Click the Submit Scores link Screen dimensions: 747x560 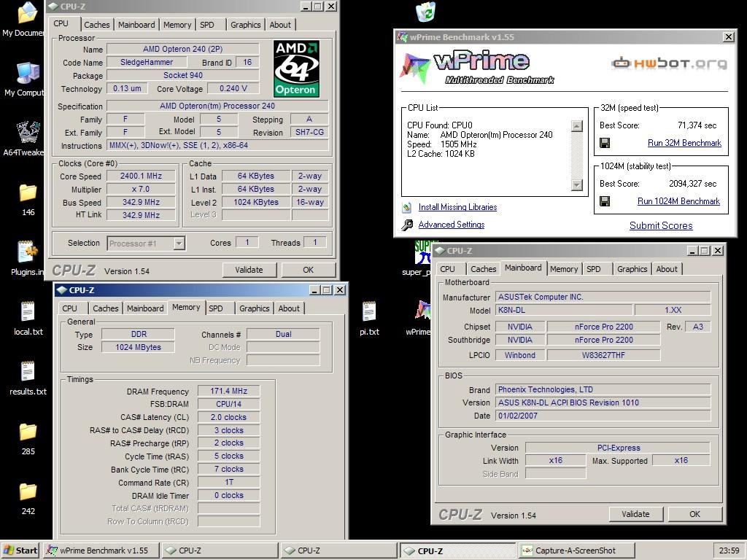point(661,226)
